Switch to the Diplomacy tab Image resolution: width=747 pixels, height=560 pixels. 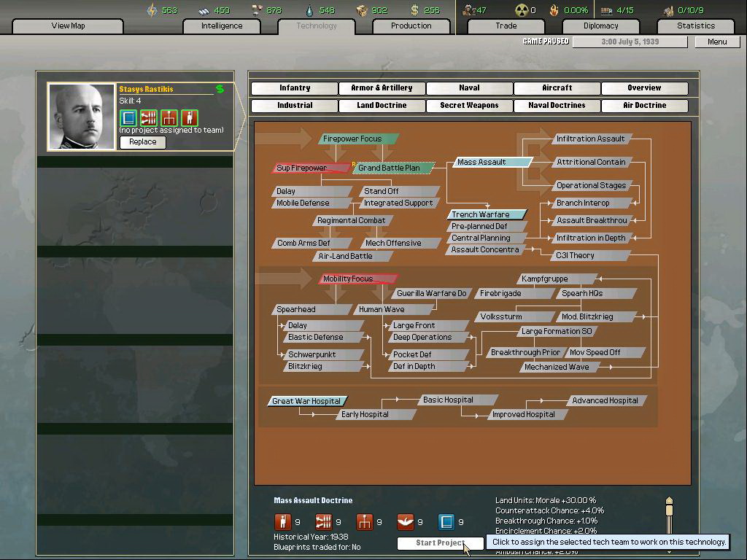coord(600,26)
